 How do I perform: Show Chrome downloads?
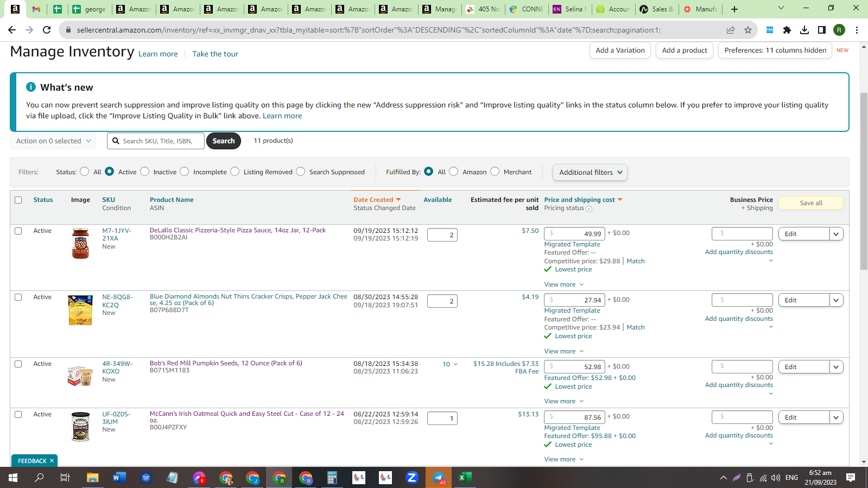[x=804, y=30]
